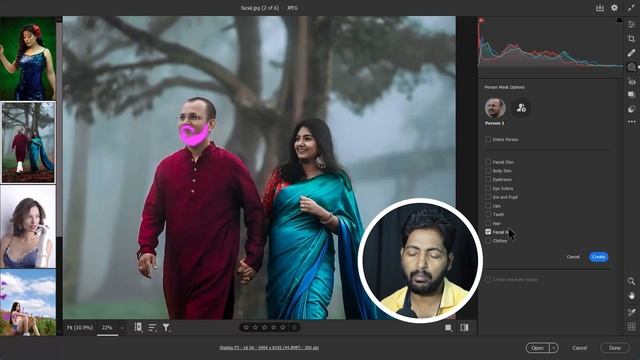
Task: Select the Person 1 face thumbnail
Action: [495, 108]
